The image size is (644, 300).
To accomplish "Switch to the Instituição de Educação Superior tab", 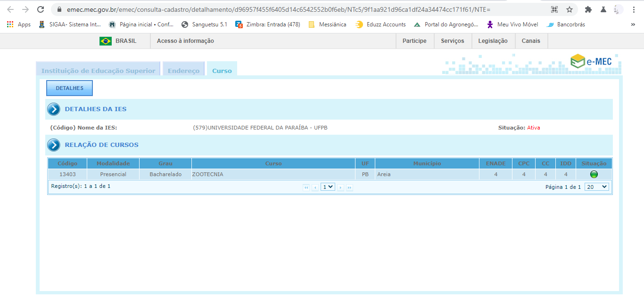I will (x=98, y=71).
